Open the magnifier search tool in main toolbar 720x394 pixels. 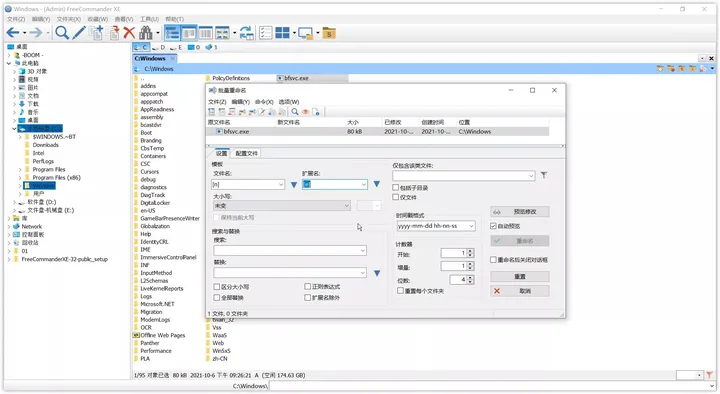tap(62, 33)
